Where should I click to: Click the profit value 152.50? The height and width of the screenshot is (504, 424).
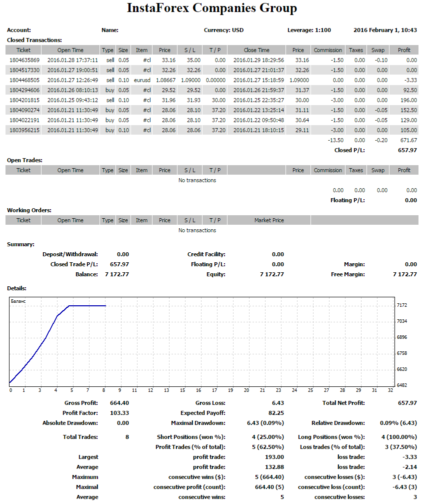pos(408,110)
